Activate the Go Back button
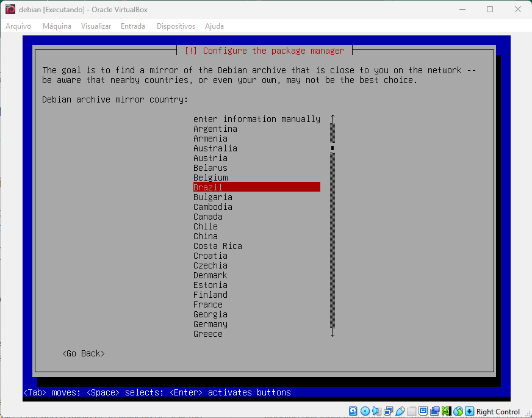The height and width of the screenshot is (418, 532). 84,353
